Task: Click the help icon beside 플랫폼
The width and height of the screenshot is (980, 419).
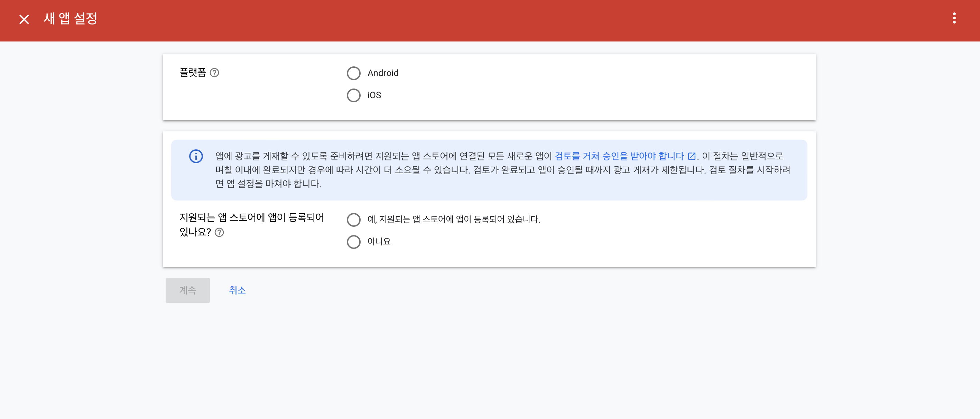Action: pos(214,73)
